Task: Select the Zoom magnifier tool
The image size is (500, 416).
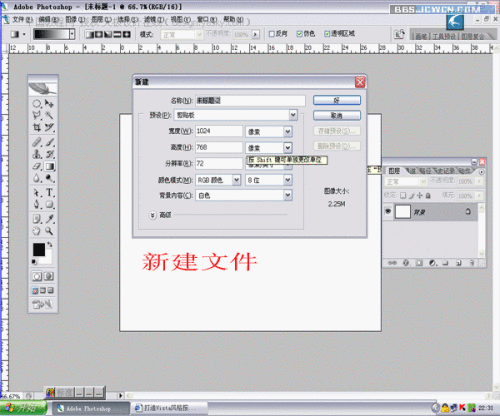Action: pyautogui.click(x=49, y=231)
